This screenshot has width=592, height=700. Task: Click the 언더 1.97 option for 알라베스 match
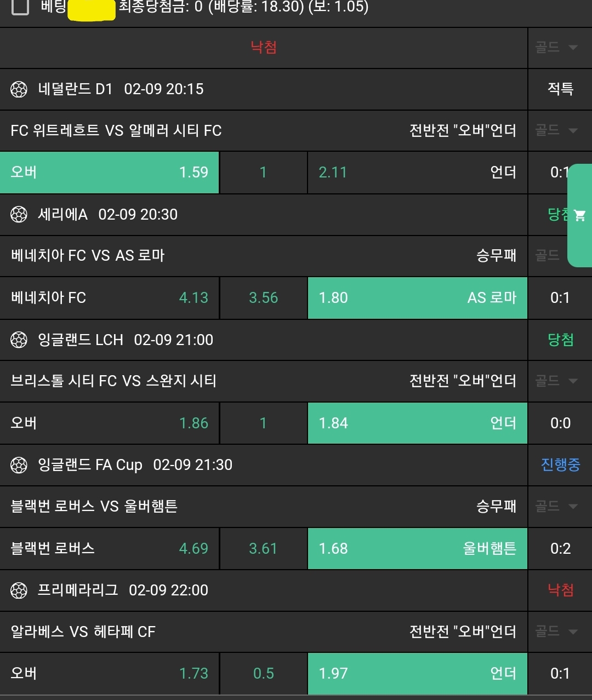[x=417, y=674]
